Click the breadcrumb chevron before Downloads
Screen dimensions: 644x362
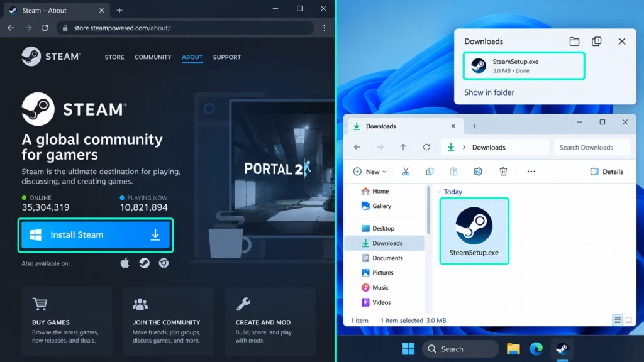[x=464, y=147]
